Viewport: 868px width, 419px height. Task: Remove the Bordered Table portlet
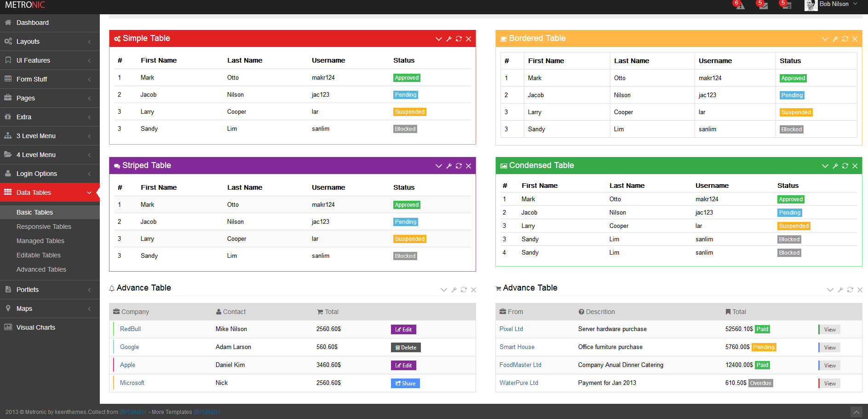coord(855,39)
